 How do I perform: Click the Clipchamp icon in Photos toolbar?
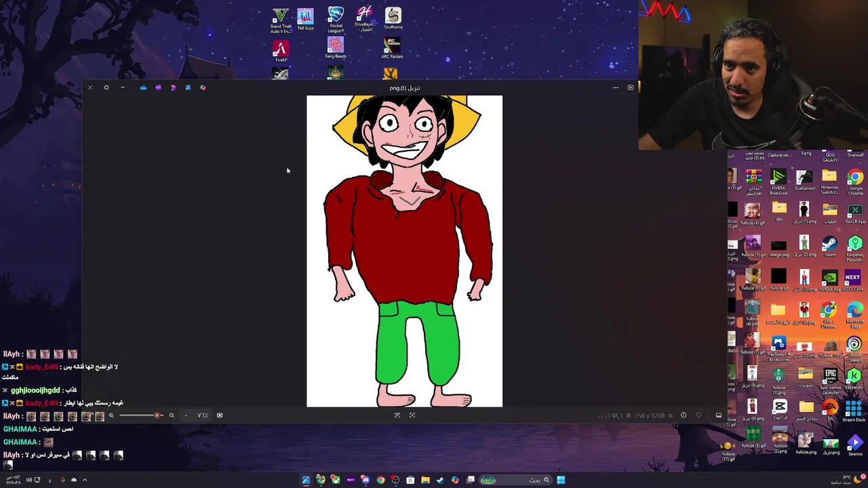pyautogui.click(x=158, y=87)
